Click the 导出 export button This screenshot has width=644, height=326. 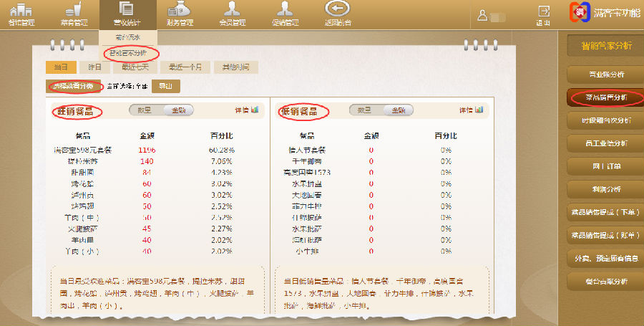pyautogui.click(x=165, y=86)
